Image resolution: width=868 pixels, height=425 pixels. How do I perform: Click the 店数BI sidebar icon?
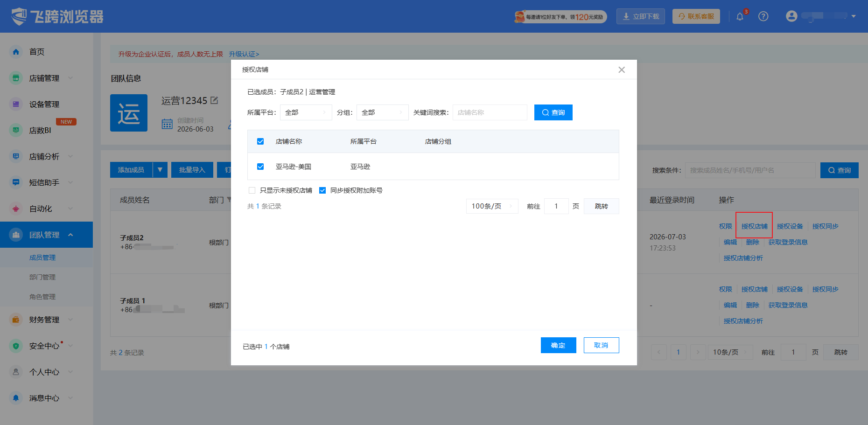[x=16, y=130]
